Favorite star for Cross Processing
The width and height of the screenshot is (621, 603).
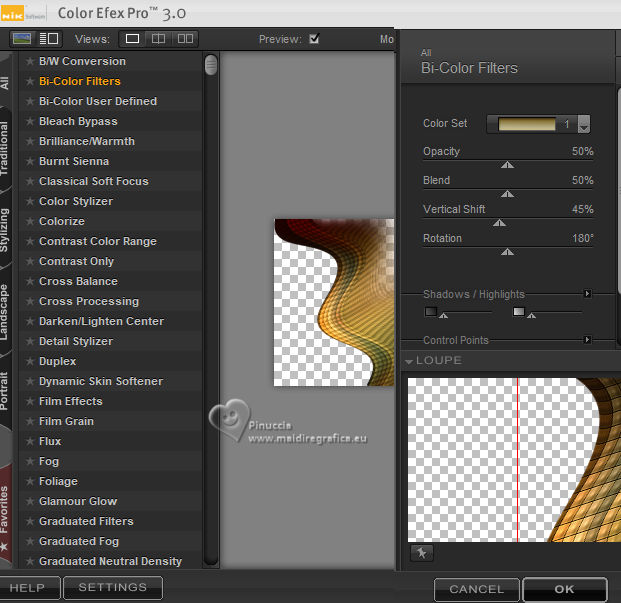[30, 301]
